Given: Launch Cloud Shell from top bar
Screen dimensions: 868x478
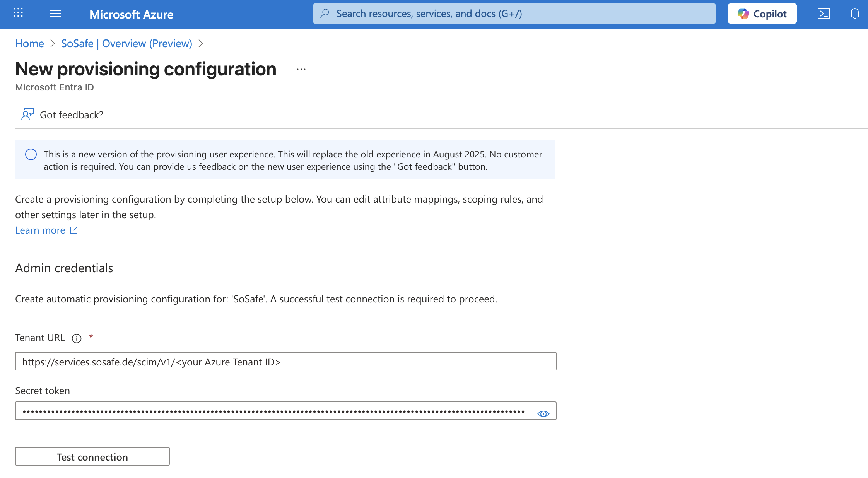Looking at the screenshot, I should [x=824, y=14].
